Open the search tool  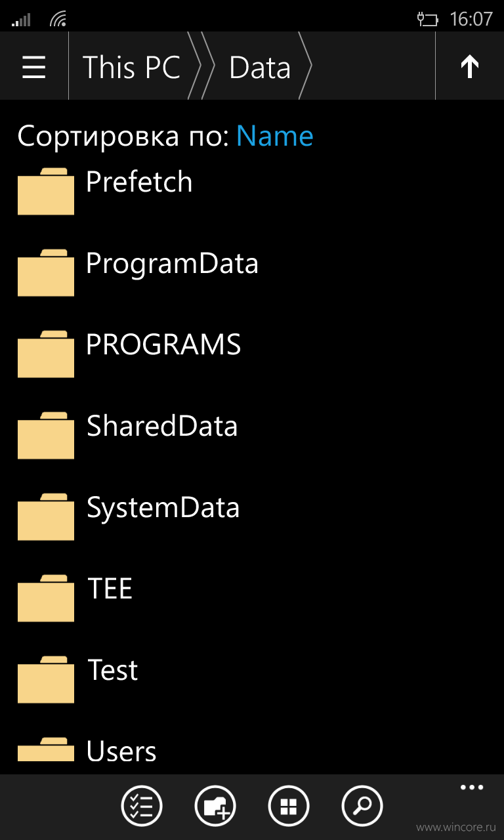tap(362, 805)
